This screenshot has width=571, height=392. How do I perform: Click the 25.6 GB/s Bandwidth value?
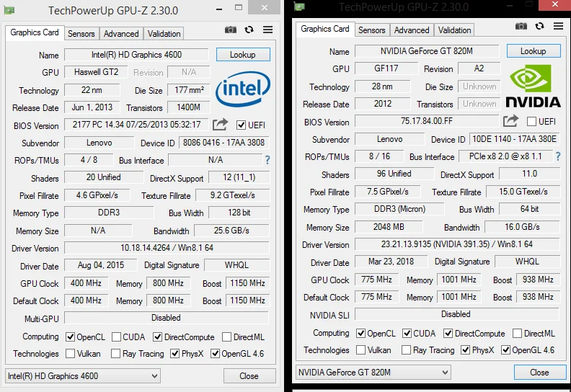231,231
